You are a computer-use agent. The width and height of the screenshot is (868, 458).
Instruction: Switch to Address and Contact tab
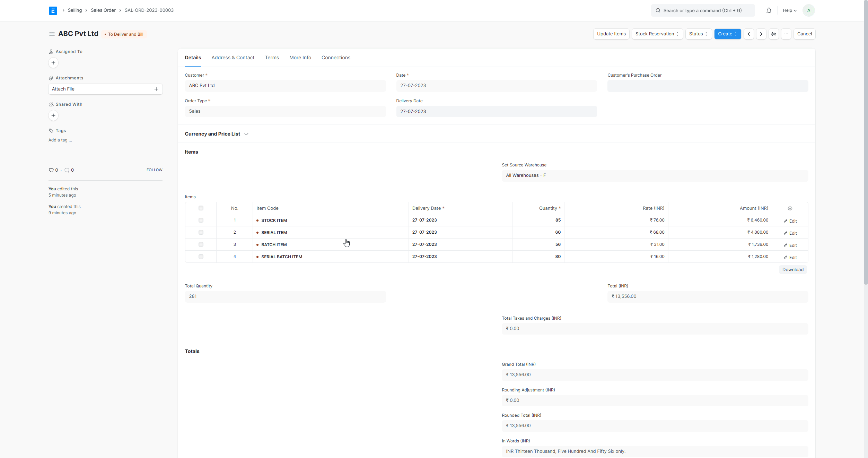point(233,58)
